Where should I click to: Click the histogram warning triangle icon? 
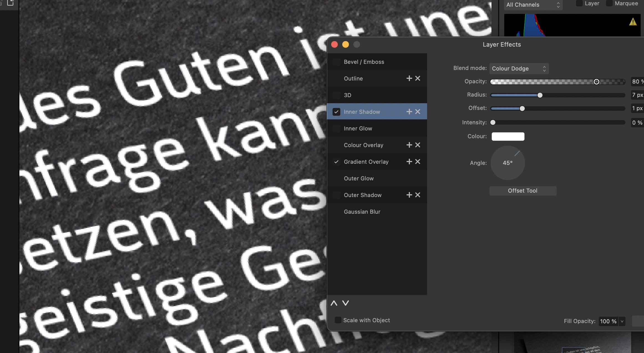tap(633, 22)
